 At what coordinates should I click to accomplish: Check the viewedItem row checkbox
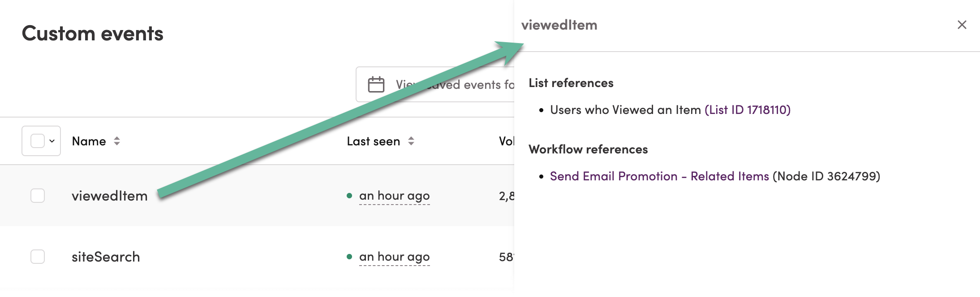[x=38, y=196]
